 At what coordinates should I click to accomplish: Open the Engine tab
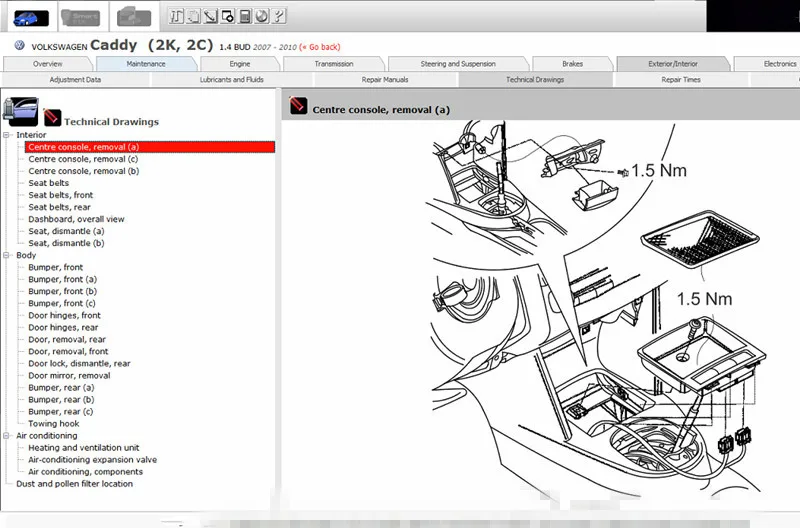[240, 64]
